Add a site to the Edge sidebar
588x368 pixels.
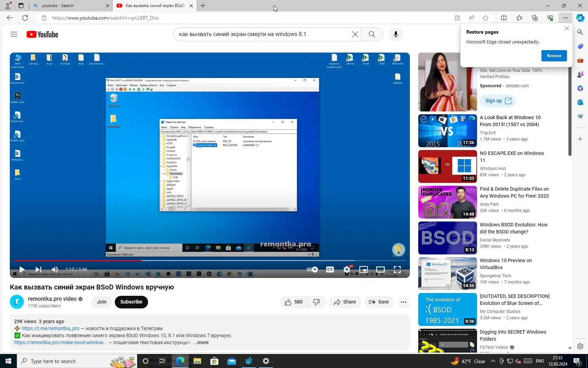580,139
